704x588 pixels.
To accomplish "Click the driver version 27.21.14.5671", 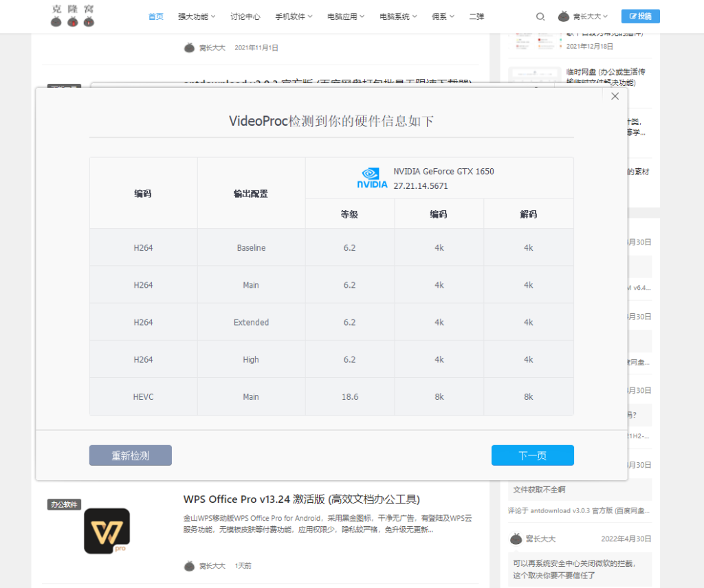I will click(421, 185).
